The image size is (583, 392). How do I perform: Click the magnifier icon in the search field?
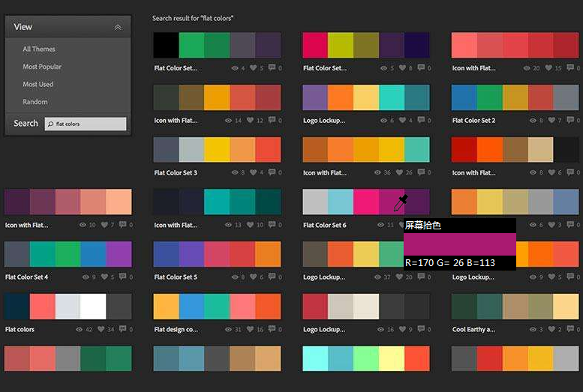point(50,124)
